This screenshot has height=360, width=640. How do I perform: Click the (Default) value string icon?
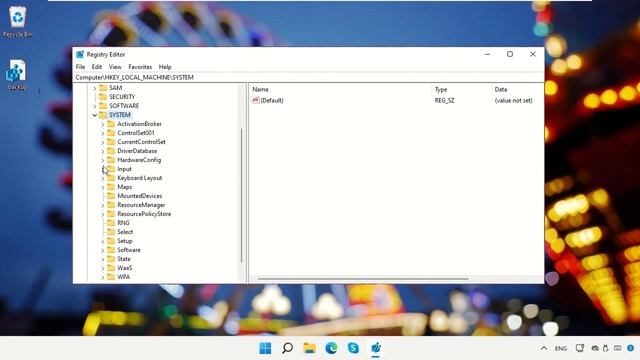[x=256, y=100]
